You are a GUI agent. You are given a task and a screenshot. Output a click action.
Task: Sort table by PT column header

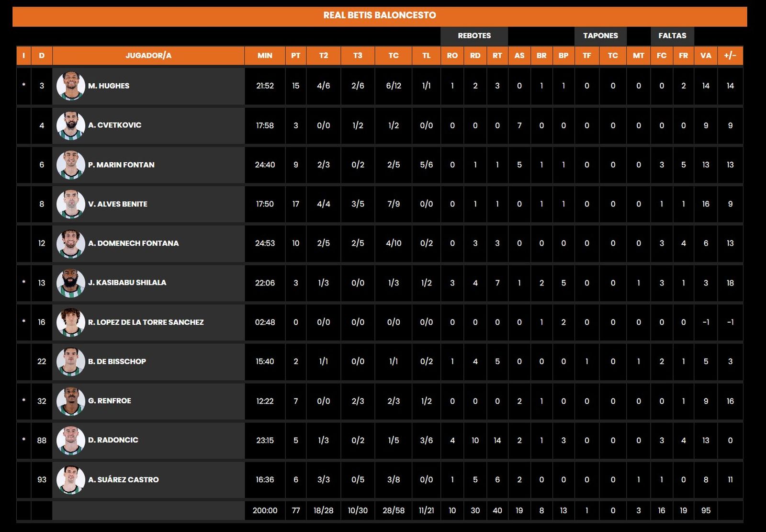tap(295, 56)
